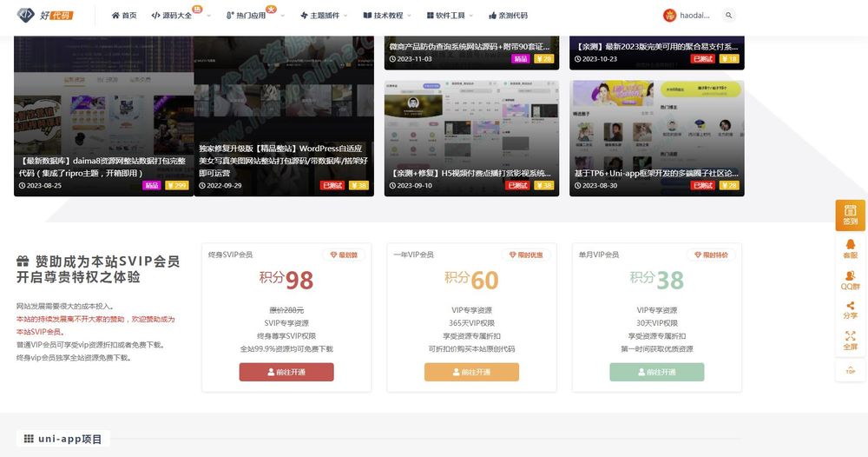Viewport: 868px width, 457px height.
Task: Click 已测试 tag on H5视频付费点播 card
Action: point(517,186)
